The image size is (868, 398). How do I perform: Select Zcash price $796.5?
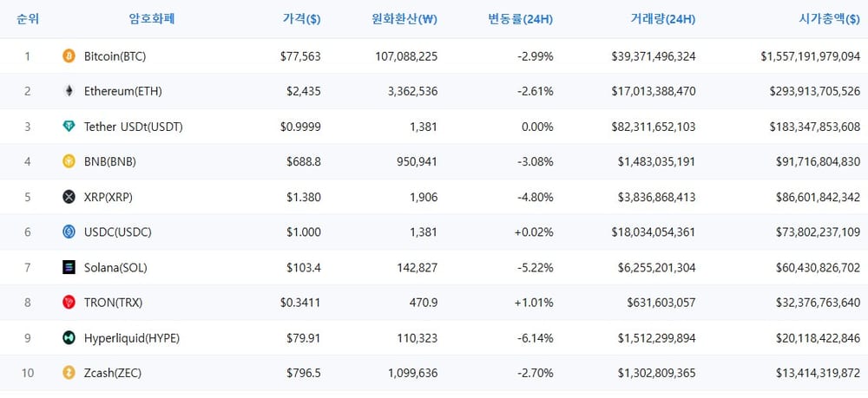click(303, 373)
